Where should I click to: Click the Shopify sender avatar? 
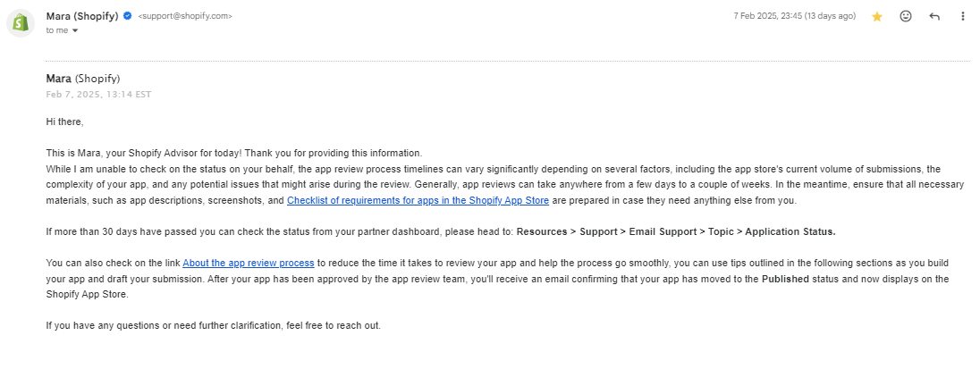pos(20,22)
